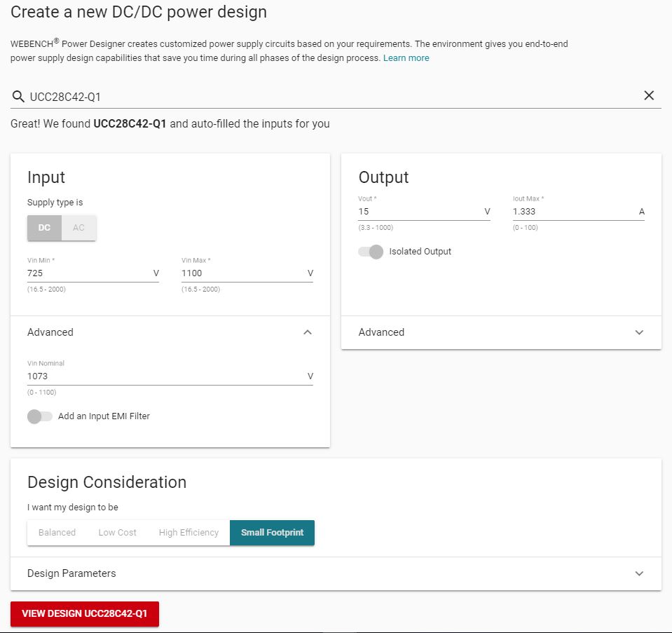Clear the UCC28C42-Q1 search with the X
The image size is (672, 633).
pyautogui.click(x=649, y=95)
